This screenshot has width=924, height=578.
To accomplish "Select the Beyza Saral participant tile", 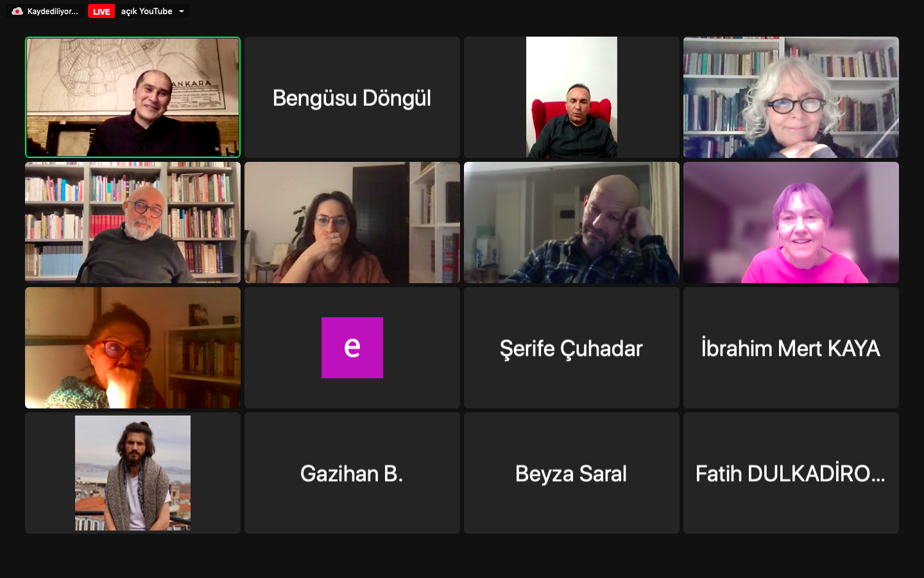I will [572, 473].
